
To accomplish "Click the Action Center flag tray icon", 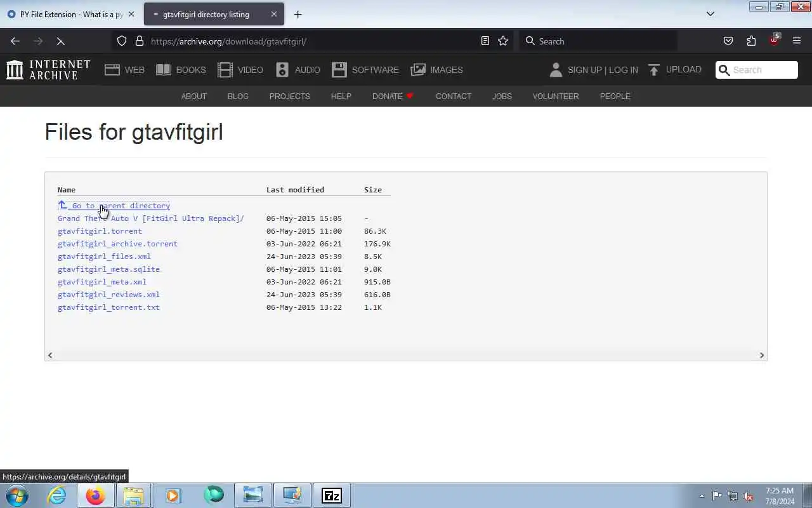I will (717, 496).
